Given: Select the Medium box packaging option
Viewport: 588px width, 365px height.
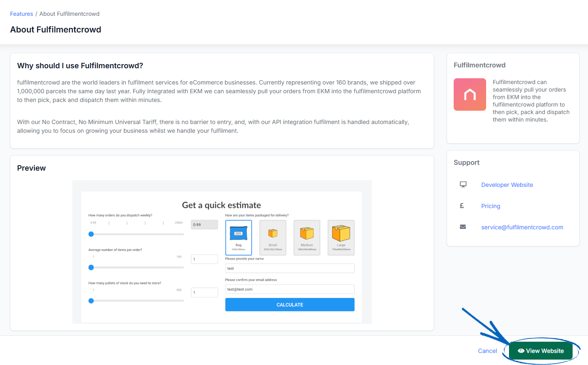Looking at the screenshot, I should tap(307, 238).
